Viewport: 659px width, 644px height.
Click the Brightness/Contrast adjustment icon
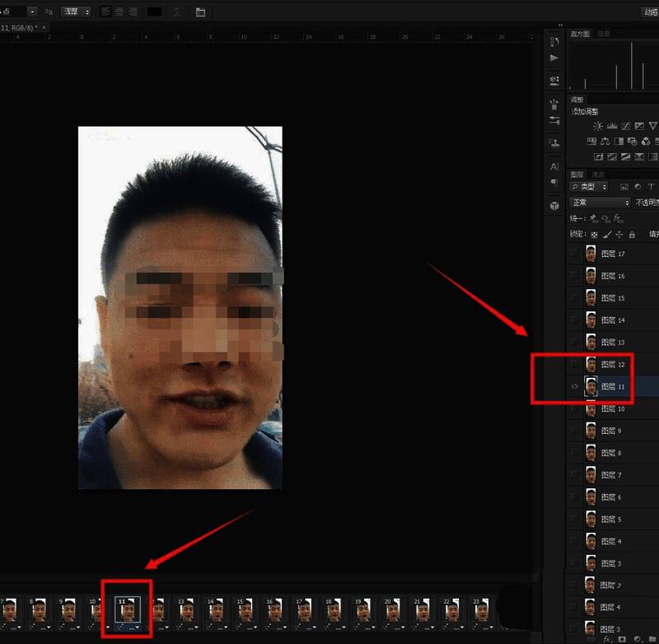598,126
